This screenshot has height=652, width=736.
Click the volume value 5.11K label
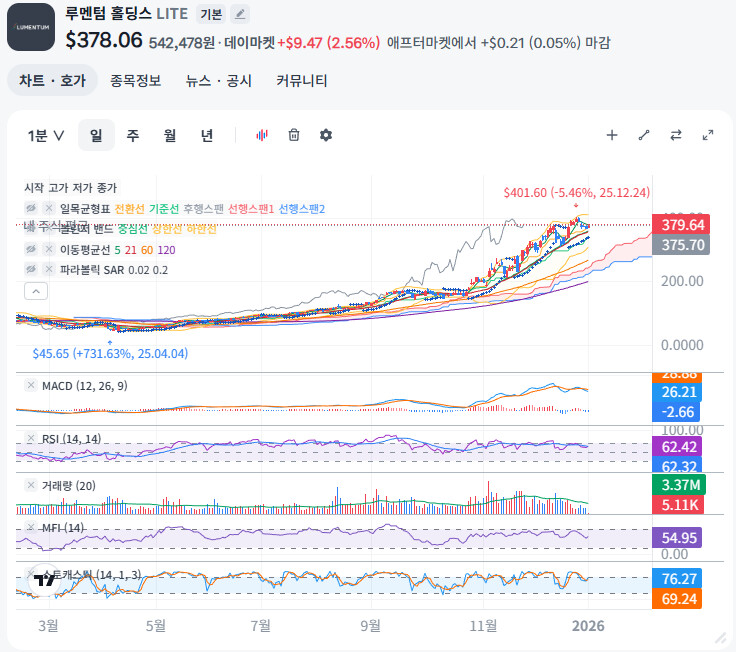pyautogui.click(x=678, y=505)
